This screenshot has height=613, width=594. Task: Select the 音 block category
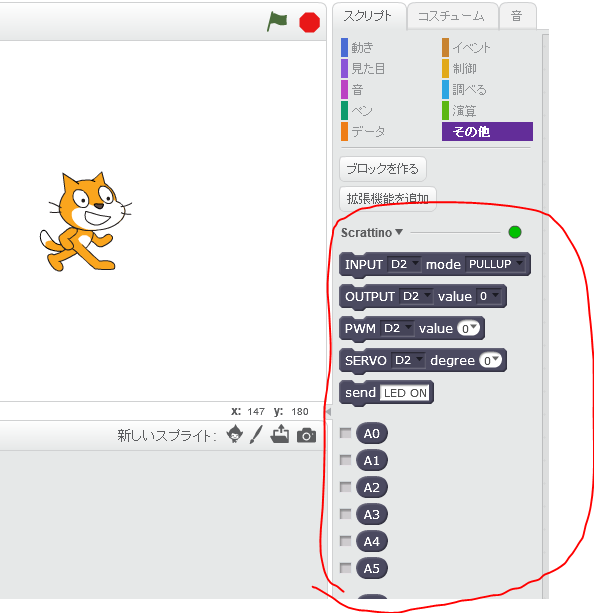click(352, 90)
